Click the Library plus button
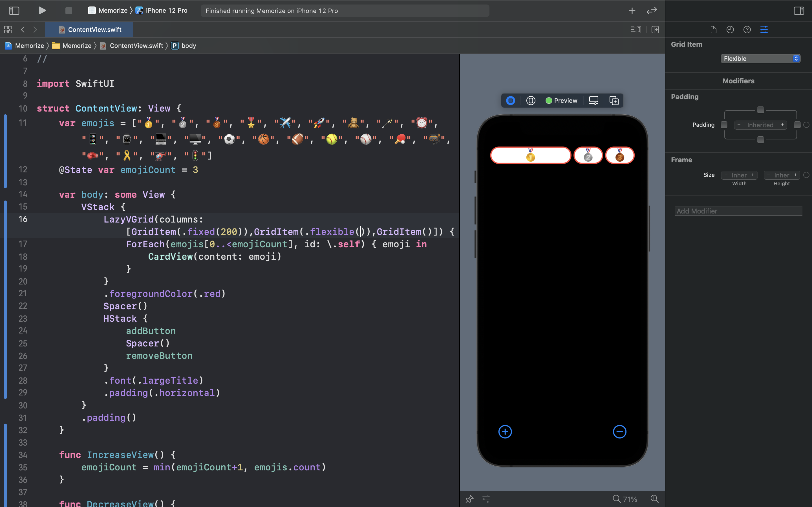 click(632, 11)
